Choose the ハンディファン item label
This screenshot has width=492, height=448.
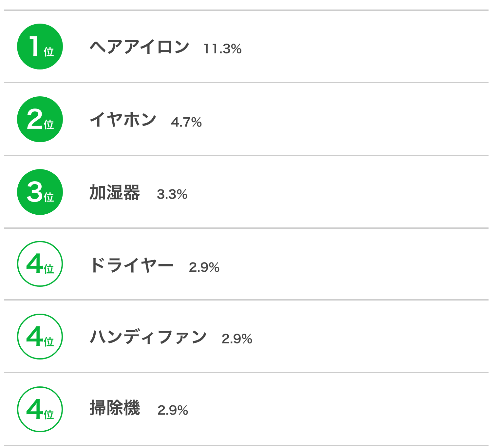tap(148, 337)
